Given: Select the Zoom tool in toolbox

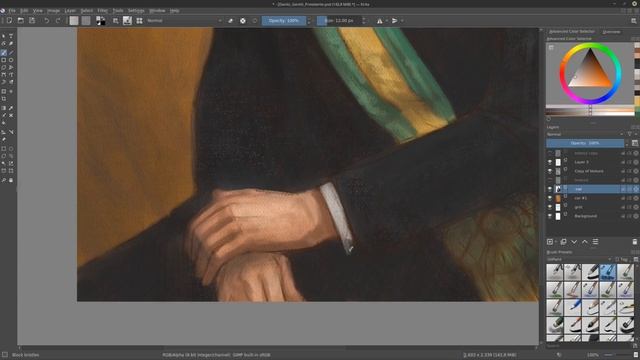Looking at the screenshot, I should click(4, 180).
